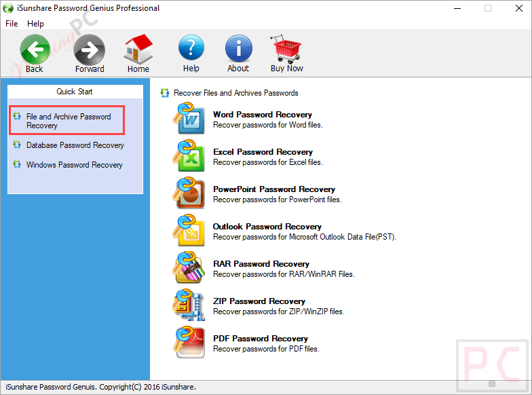Click the Back label under the arrow

[34, 69]
